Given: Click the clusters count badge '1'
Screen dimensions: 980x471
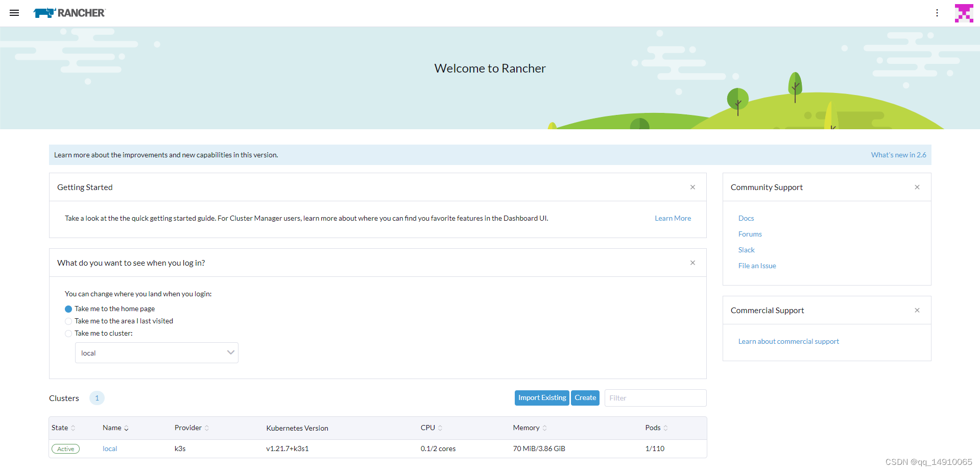Looking at the screenshot, I should pos(97,398).
